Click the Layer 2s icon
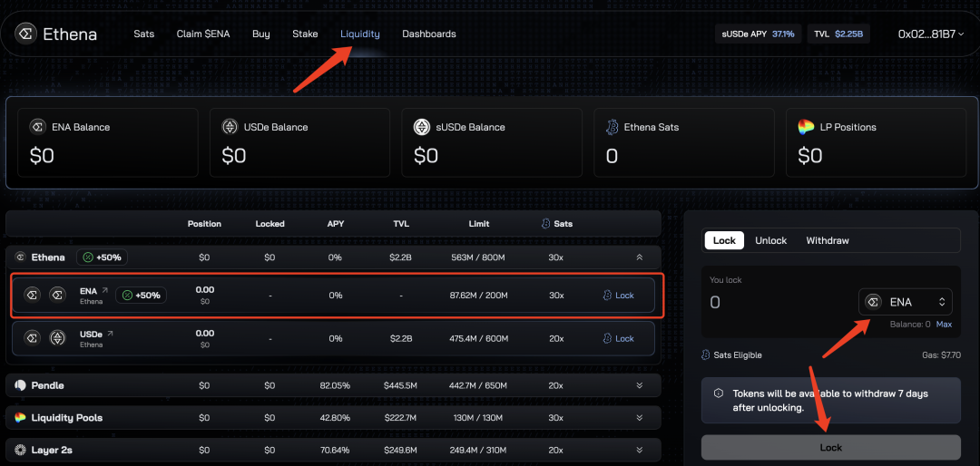The width and height of the screenshot is (980, 466). pos(20,450)
